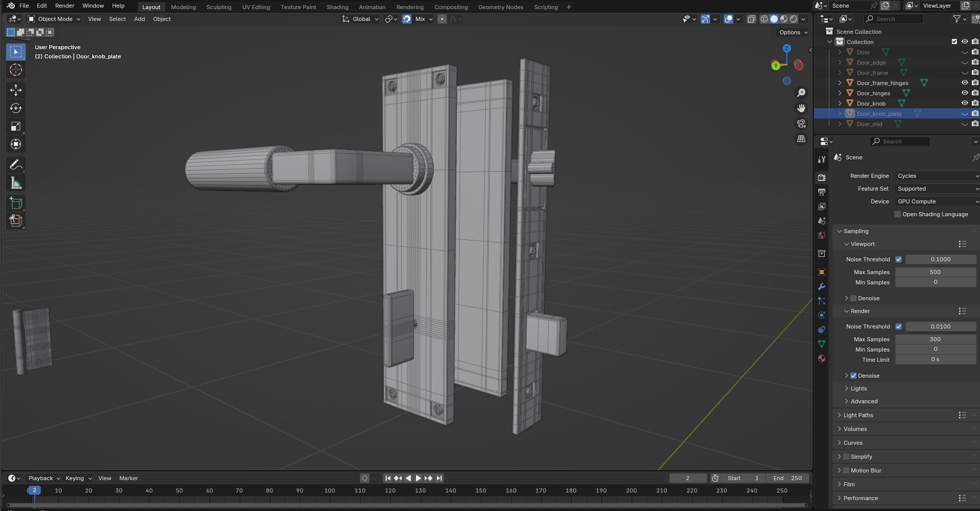Open the viewport Add menu
Viewport: 980px width, 511px height.
pyautogui.click(x=139, y=19)
